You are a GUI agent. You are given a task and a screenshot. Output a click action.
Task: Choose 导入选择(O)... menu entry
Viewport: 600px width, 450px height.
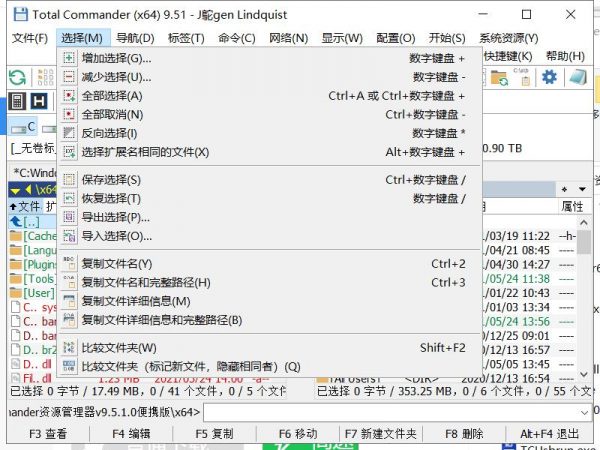pyautogui.click(x=269, y=236)
